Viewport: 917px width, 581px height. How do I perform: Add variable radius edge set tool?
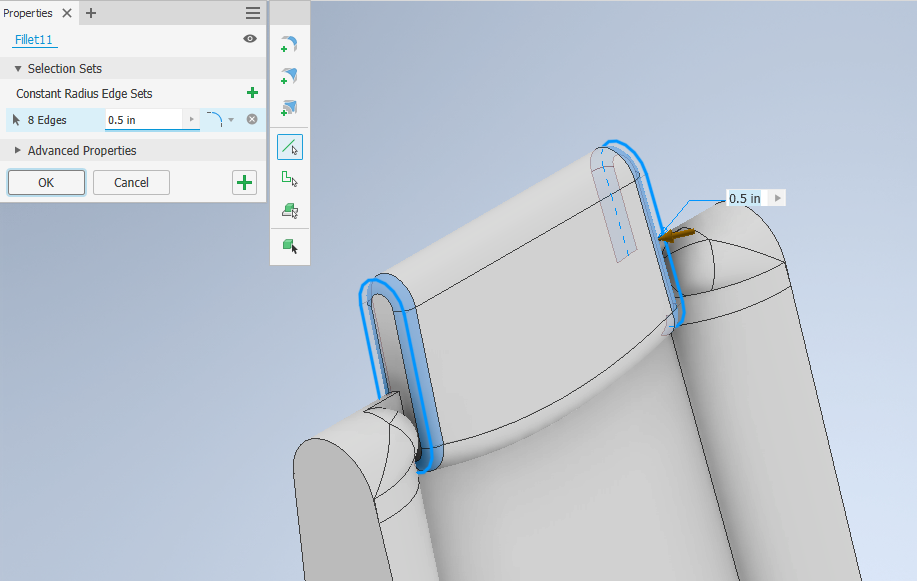(x=289, y=77)
